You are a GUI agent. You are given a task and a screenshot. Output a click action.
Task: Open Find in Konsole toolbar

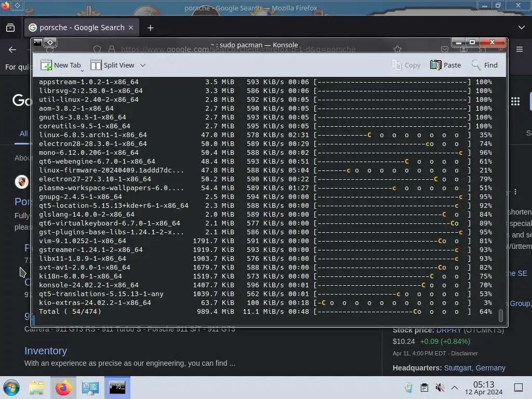click(485, 65)
